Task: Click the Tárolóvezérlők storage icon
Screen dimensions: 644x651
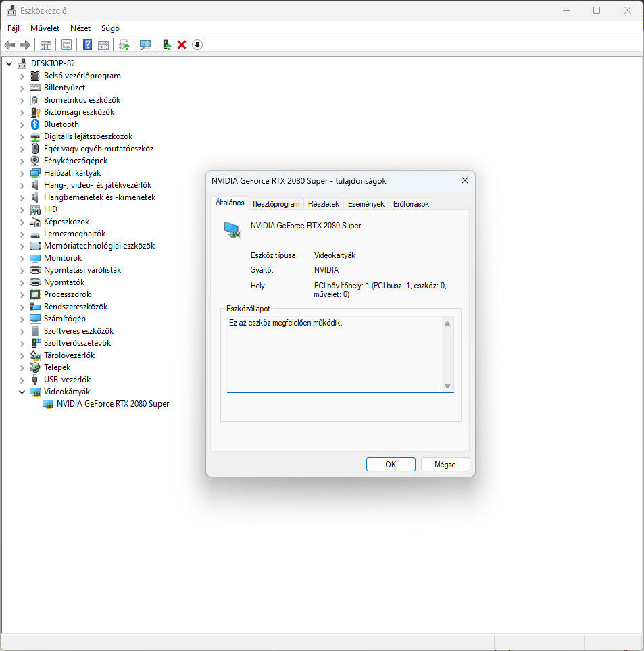Action: coord(35,355)
